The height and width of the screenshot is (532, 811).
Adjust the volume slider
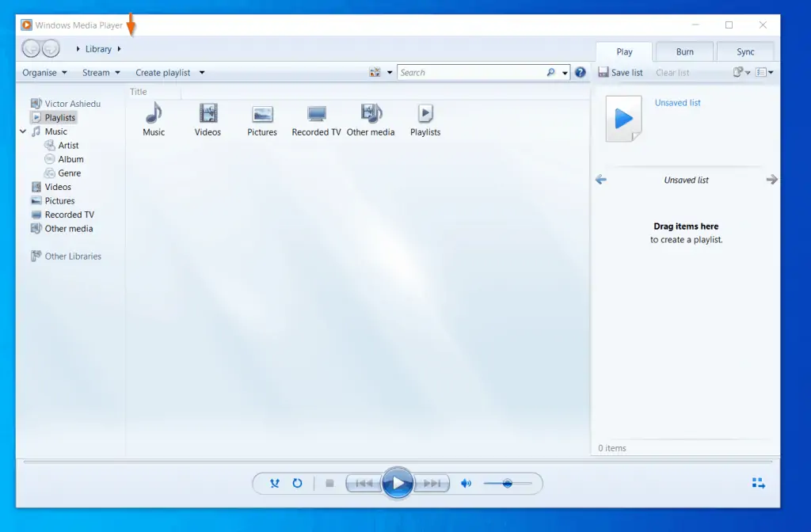pyautogui.click(x=508, y=483)
